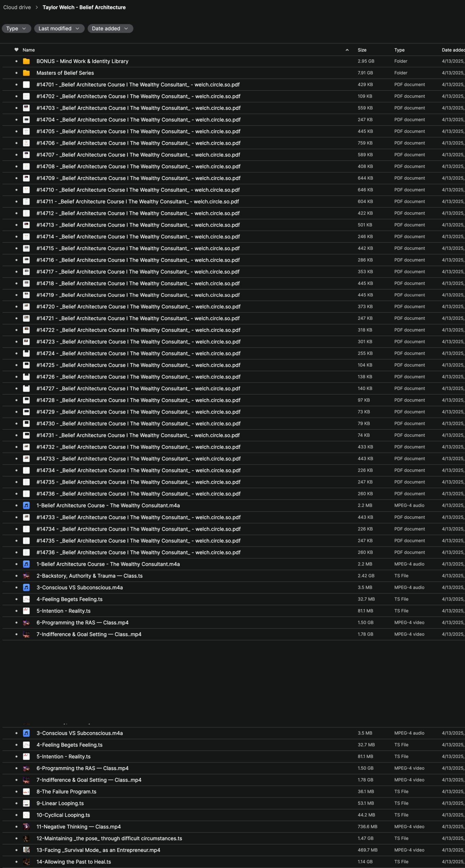This screenshot has width=465, height=868.
Task: Click the icon for 8-The Failure Program.ts
Action: [x=26, y=792]
